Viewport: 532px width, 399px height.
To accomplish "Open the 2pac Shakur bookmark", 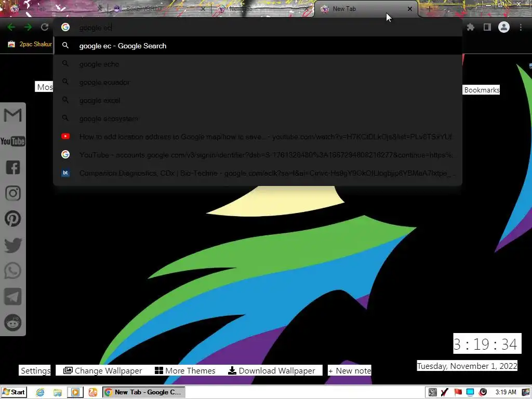I will point(30,44).
